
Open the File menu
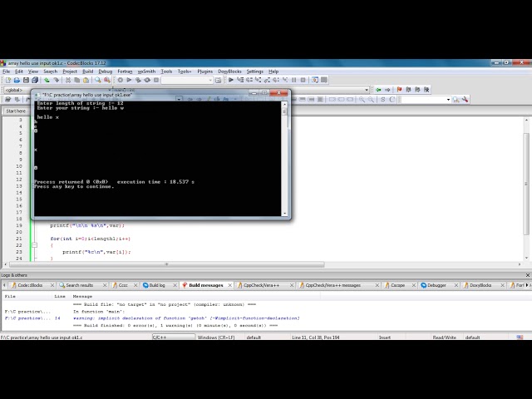(7, 71)
